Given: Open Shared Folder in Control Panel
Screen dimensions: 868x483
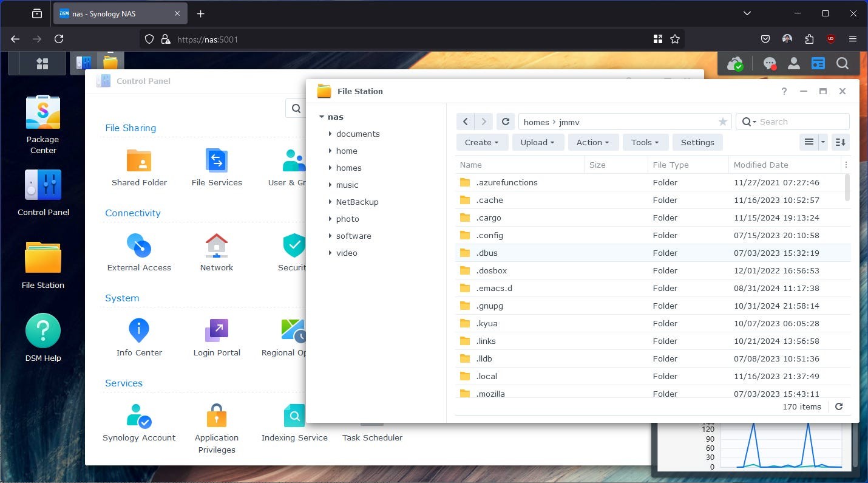Looking at the screenshot, I should [139, 168].
